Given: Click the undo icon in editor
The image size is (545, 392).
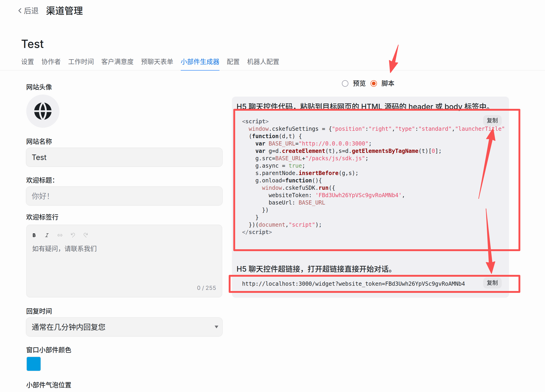Looking at the screenshot, I should (73, 235).
